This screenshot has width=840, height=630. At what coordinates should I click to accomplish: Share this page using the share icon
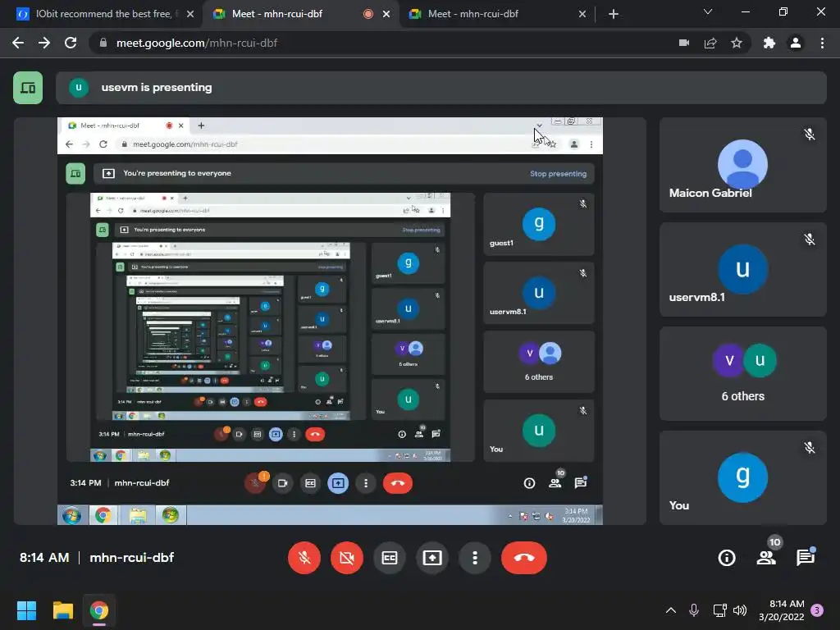click(710, 43)
